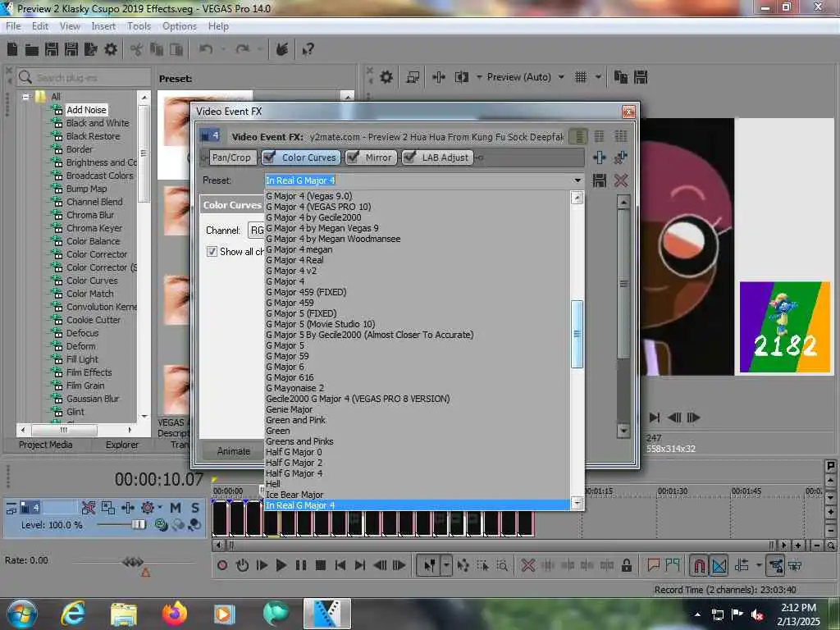840x630 pixels.
Task: Click the Save Preset disk icon
Action: [x=600, y=180]
